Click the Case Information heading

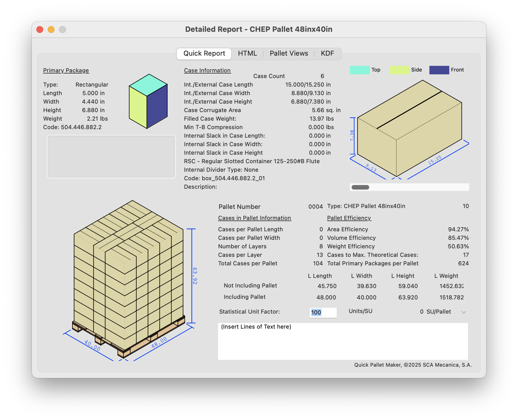tap(207, 70)
